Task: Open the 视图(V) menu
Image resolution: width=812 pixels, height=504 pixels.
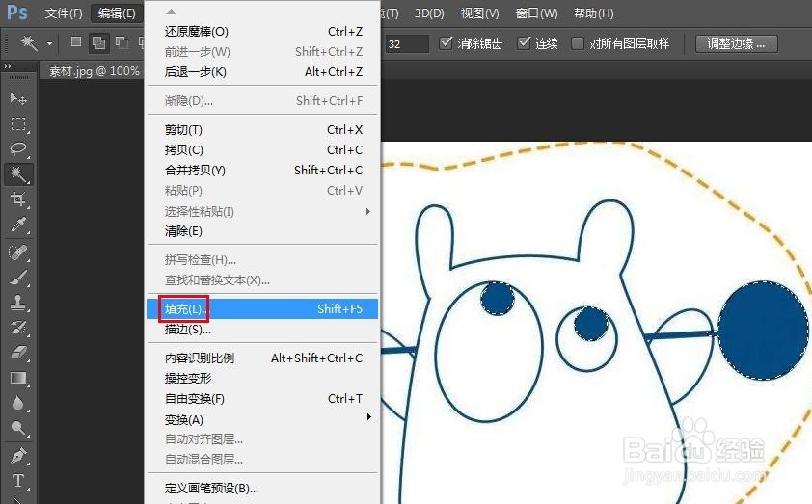Action: pos(479,13)
